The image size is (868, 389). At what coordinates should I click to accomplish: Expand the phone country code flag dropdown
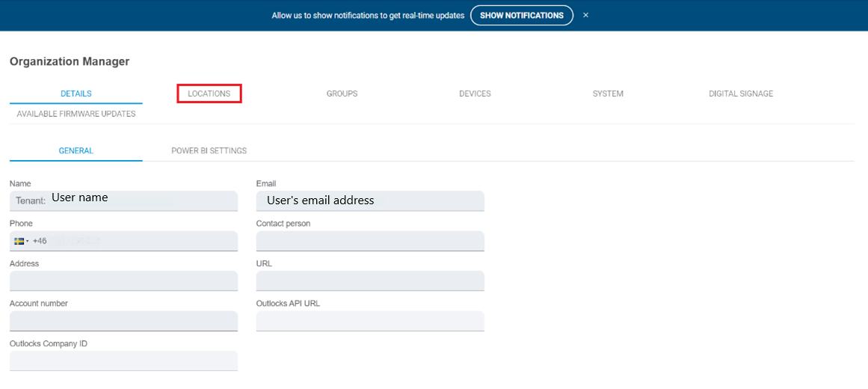(28, 241)
